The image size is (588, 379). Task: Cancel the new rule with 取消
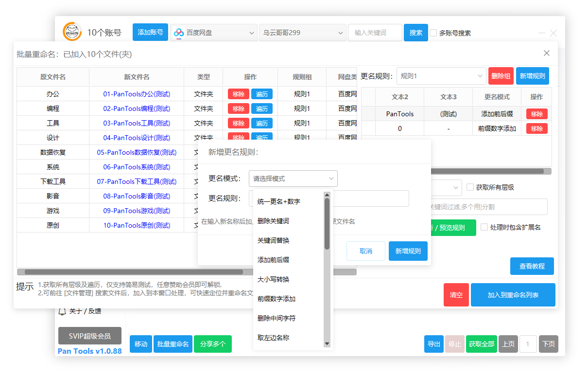(366, 251)
